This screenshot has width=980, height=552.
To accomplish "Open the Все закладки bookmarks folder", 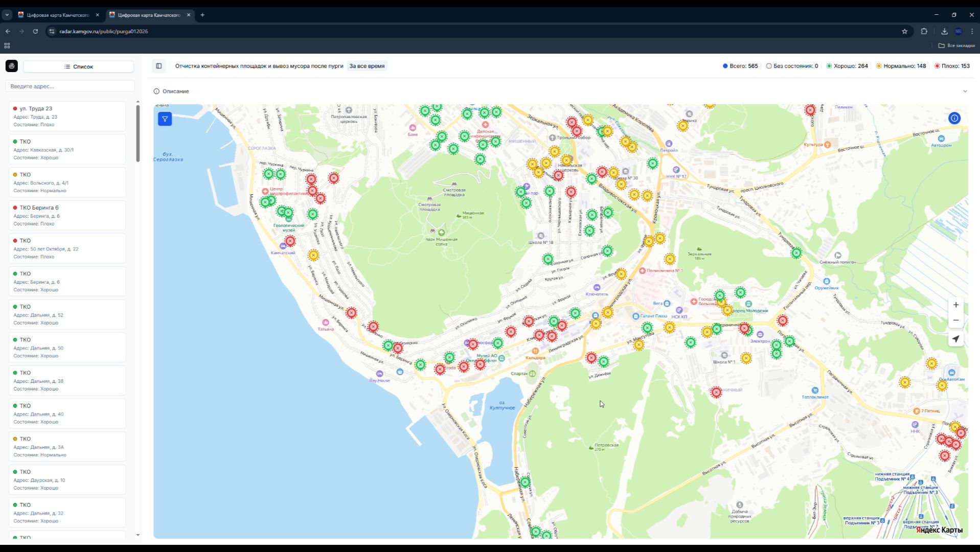I will coord(956,45).
